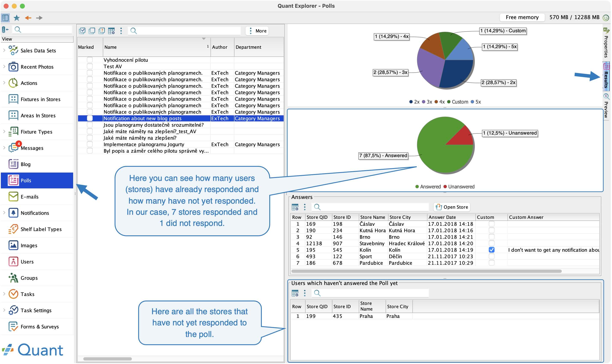The height and width of the screenshot is (364, 612).
Task: Collapse the View navigation tree icon
Action: click(x=5, y=30)
